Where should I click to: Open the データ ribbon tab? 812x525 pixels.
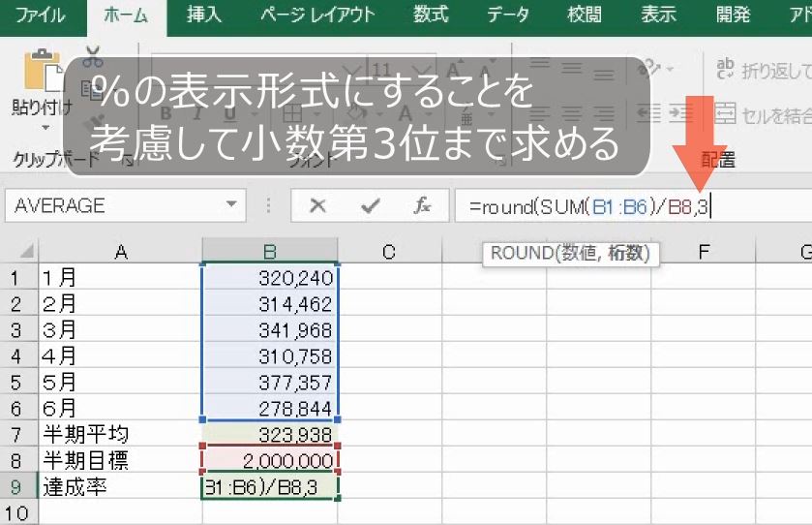point(508,15)
